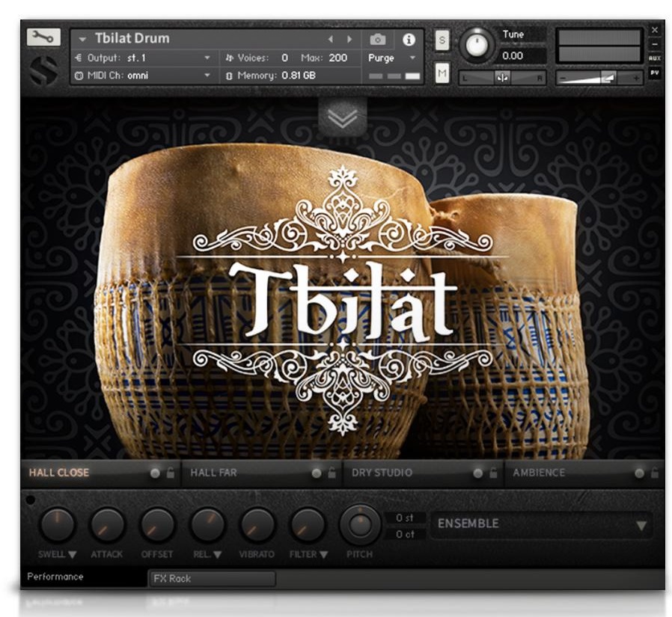Click the Voices count value 0
The width and height of the screenshot is (672, 617).
[284, 58]
